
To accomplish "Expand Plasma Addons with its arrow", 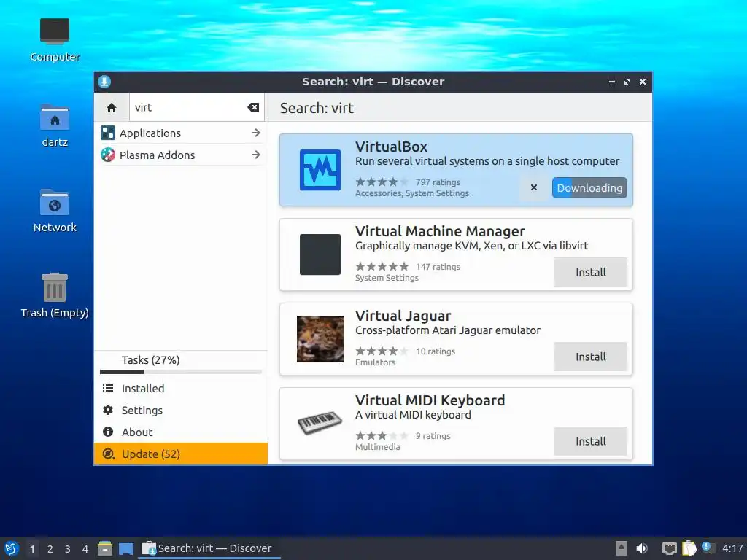I will (256, 155).
